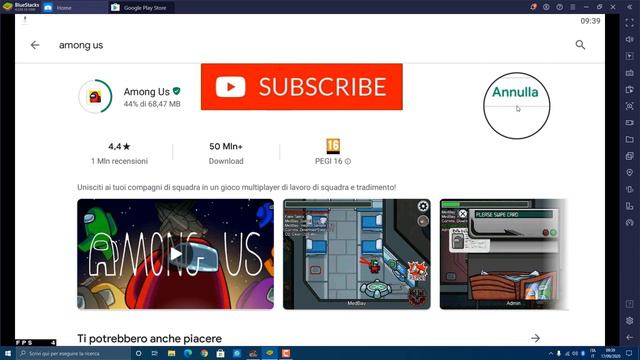Open the Windows action center notifications
Viewport: 640px width, 360px height.
tap(629, 353)
